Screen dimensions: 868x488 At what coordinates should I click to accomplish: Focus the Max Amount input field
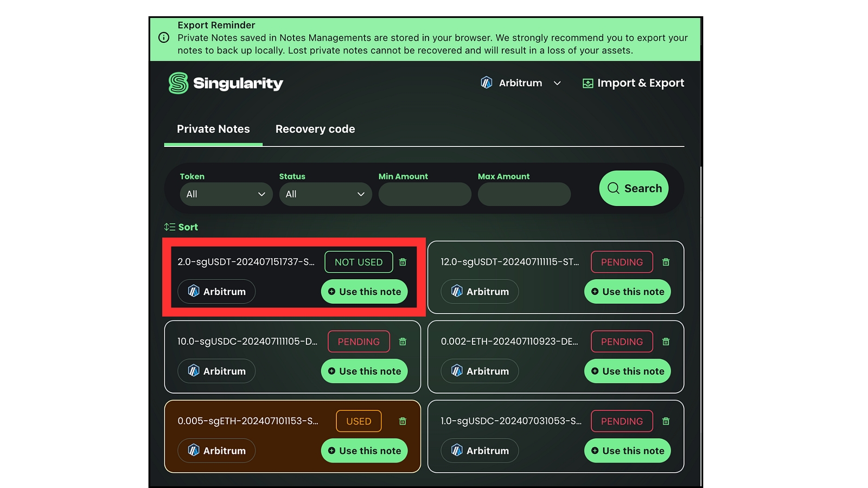coord(524,194)
